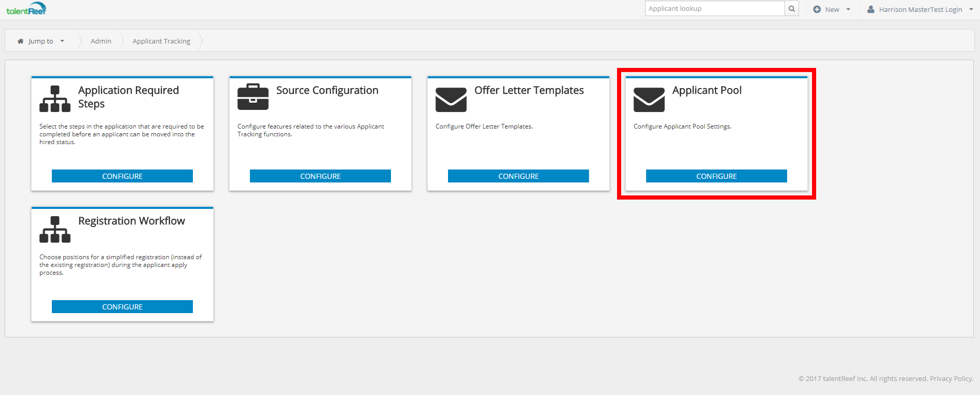Open the Privacy Policy link
Screen dimensions: 980x395
pyautogui.click(x=951, y=378)
